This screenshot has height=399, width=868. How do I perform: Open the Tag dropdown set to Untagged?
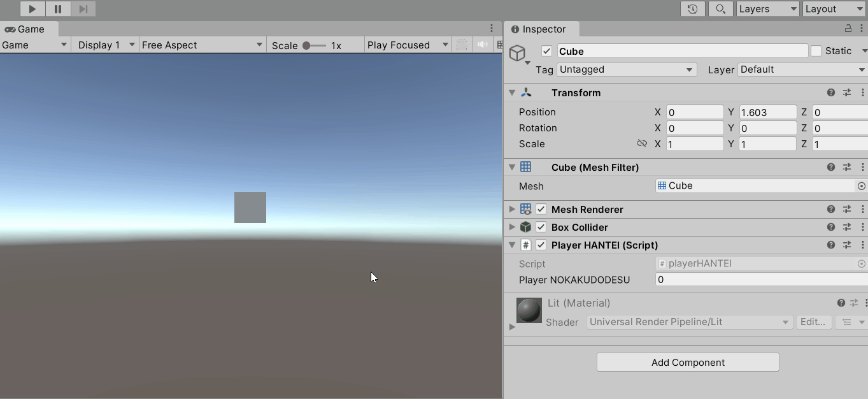626,69
